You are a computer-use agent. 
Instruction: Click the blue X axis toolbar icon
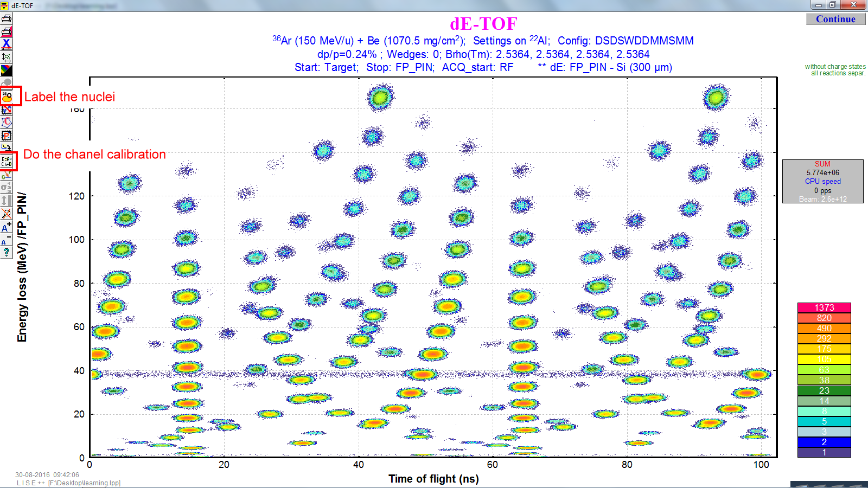coord(7,44)
